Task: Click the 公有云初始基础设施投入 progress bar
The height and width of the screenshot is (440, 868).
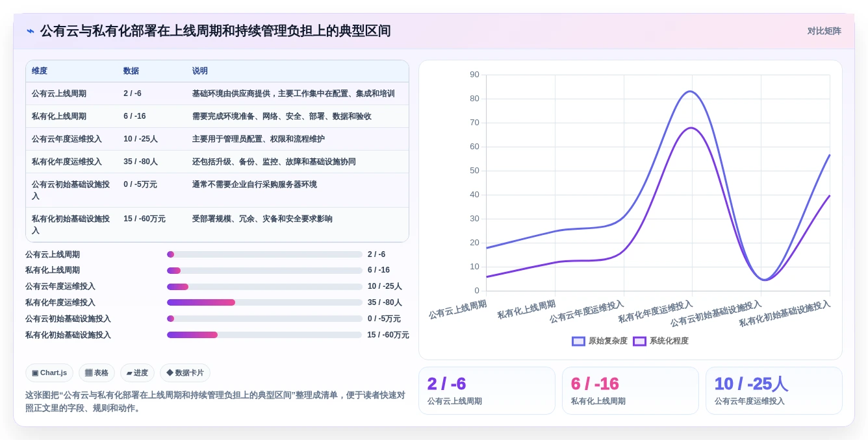Action: (x=264, y=319)
